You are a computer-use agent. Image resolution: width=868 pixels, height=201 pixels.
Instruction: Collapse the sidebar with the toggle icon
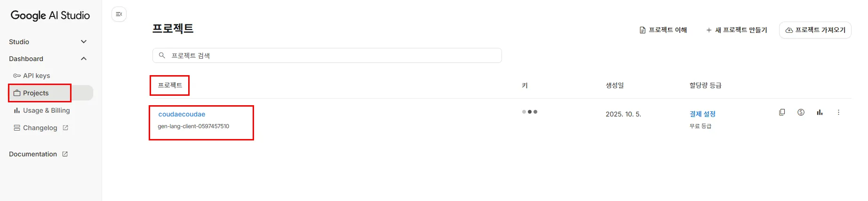[x=119, y=14]
